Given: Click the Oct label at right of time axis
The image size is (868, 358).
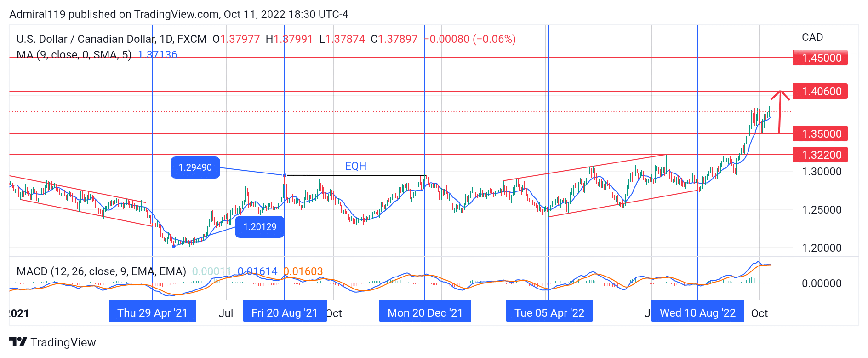Looking at the screenshot, I should coord(759,313).
